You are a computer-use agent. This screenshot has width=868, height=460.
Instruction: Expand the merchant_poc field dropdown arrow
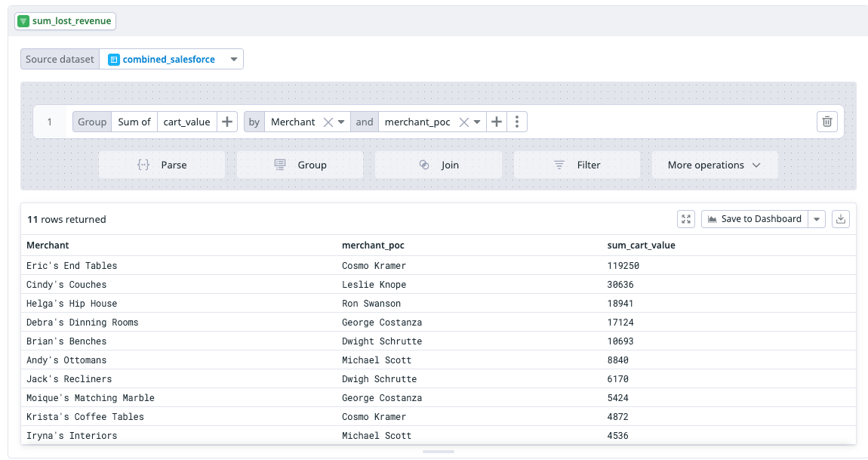point(477,122)
